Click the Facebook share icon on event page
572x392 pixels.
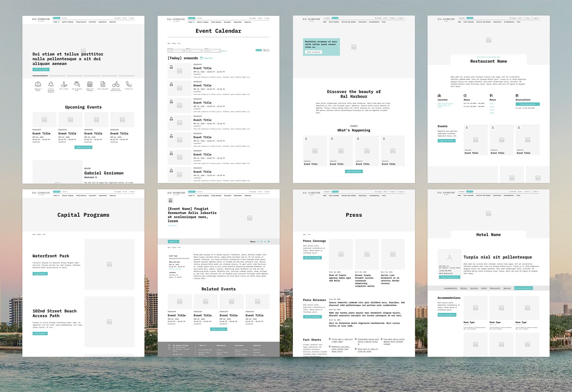click(258, 242)
